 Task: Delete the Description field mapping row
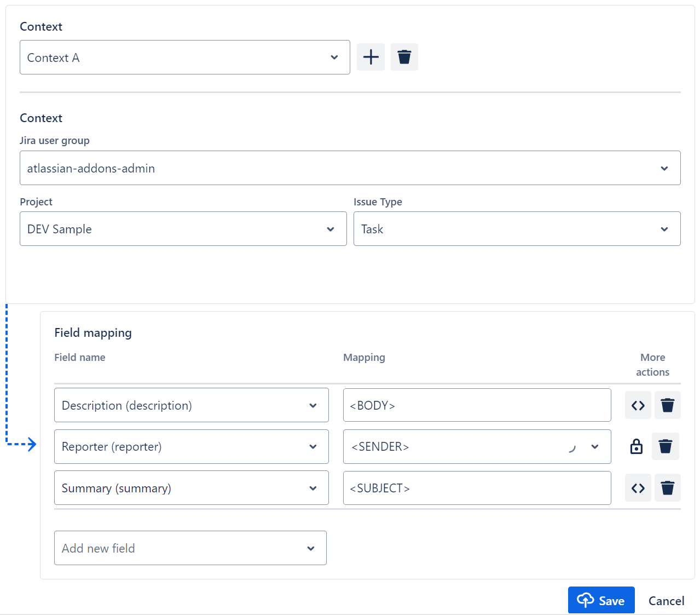tap(667, 405)
